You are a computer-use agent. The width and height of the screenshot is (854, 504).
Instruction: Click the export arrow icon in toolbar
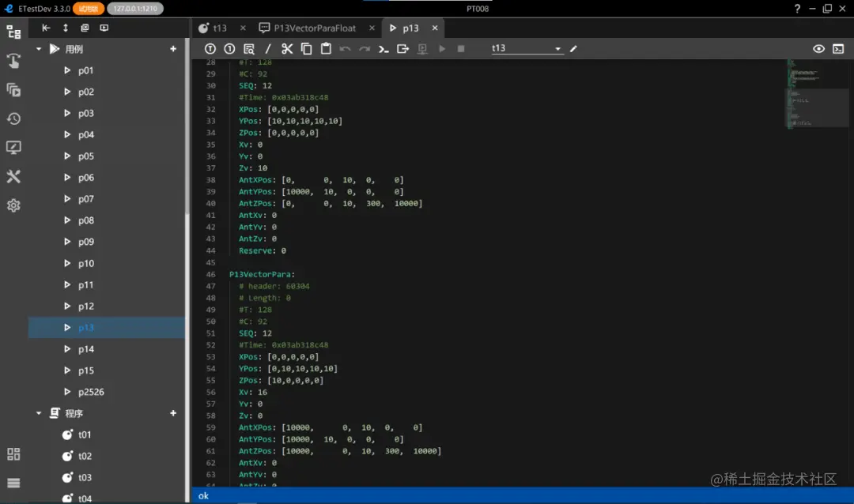pyautogui.click(x=403, y=49)
